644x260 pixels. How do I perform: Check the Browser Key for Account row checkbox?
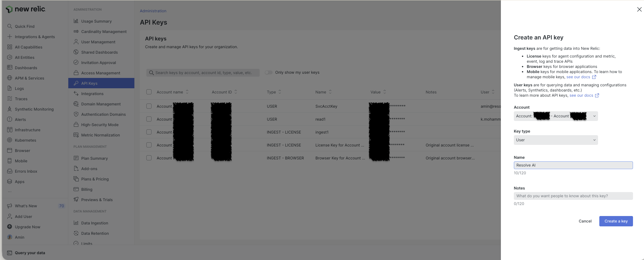click(x=149, y=158)
